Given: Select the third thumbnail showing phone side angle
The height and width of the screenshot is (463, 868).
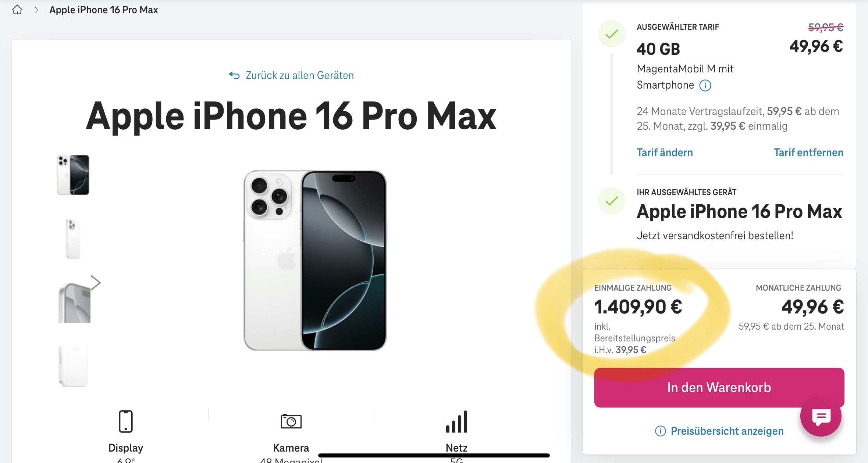Looking at the screenshot, I should [x=74, y=303].
